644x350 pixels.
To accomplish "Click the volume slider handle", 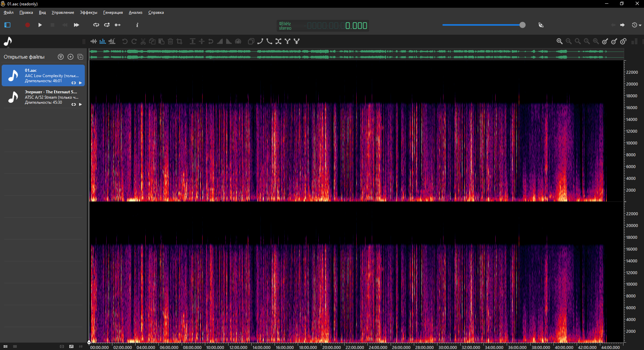I will [522, 25].
